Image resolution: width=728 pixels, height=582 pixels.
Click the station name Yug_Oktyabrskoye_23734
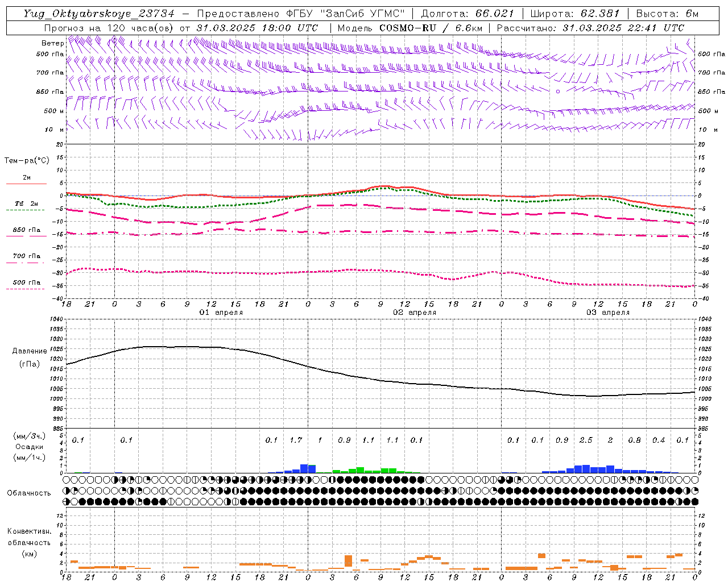98,14
